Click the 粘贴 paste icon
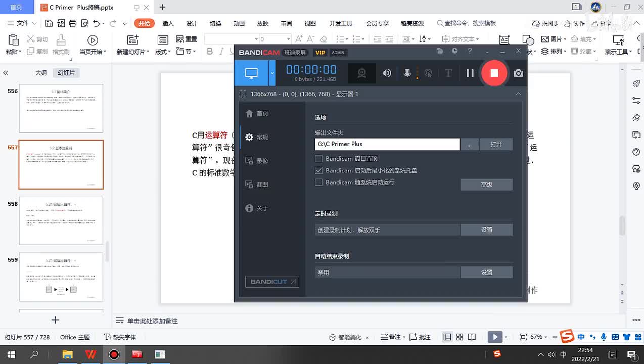 14,40
